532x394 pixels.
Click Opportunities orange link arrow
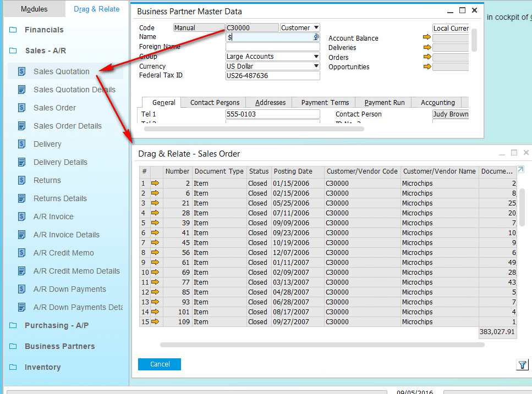(x=427, y=66)
